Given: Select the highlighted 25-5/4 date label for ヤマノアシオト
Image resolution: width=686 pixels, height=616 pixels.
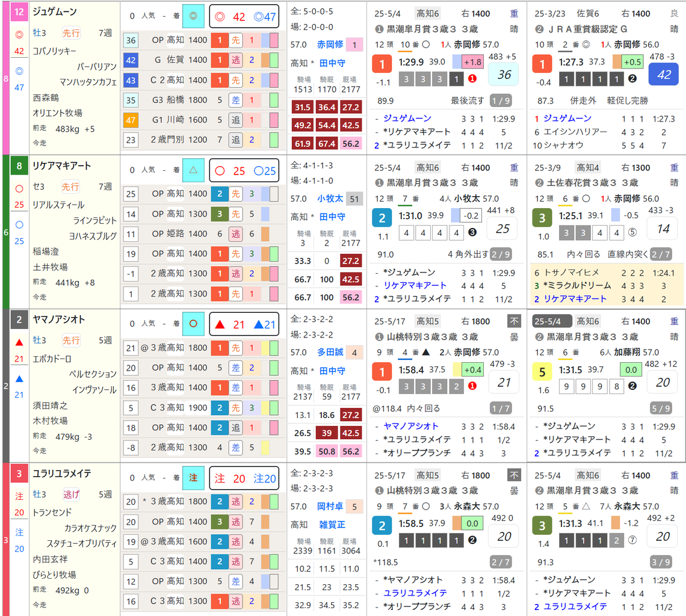Looking at the screenshot, I should tap(552, 321).
